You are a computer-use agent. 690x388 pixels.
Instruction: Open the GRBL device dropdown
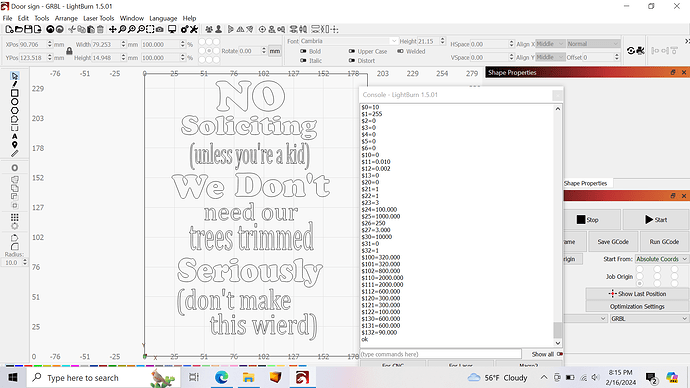click(649, 318)
